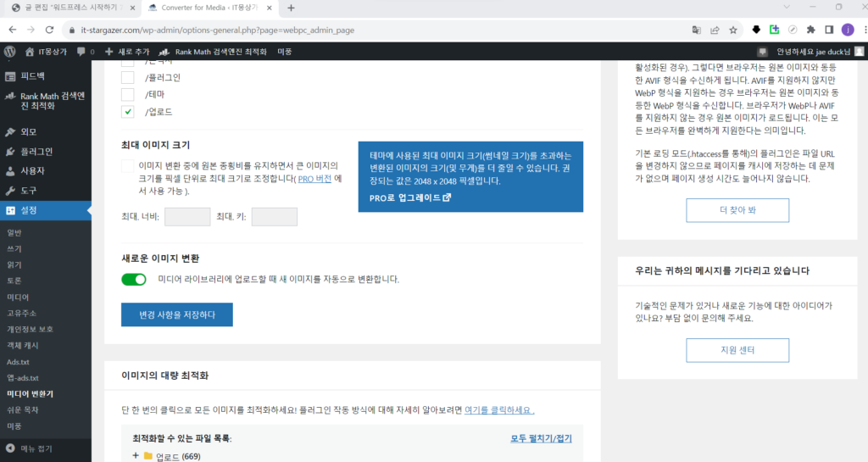This screenshot has height=462, width=868.
Task: Close the 글 편집 tab
Action: pos(132,8)
